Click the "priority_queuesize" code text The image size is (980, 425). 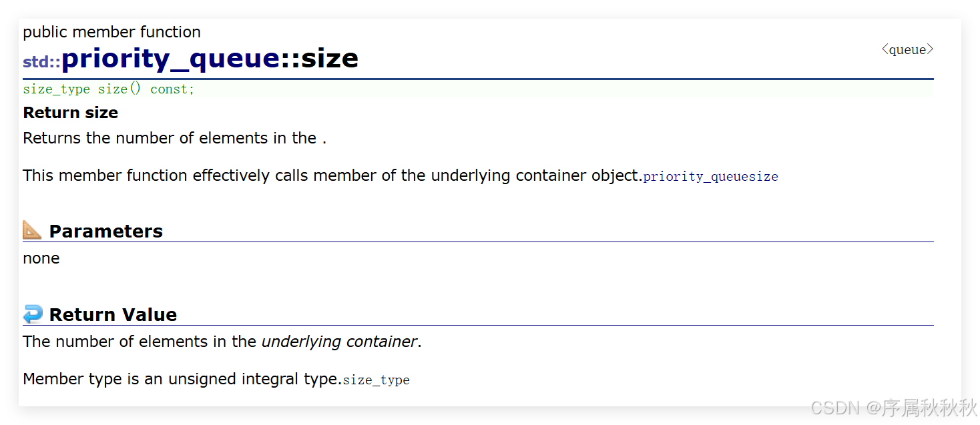(710, 177)
